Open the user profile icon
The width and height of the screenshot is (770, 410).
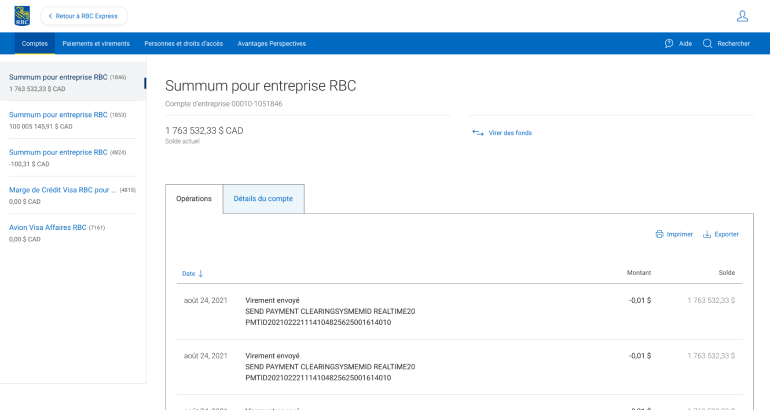tap(742, 16)
